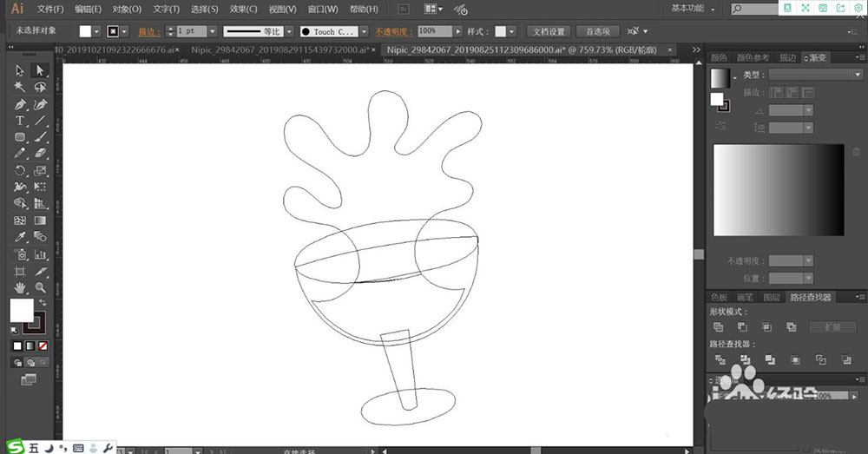Click the Trim pathfinder icon
Screen dimensions: 868x454
[x=745, y=360]
